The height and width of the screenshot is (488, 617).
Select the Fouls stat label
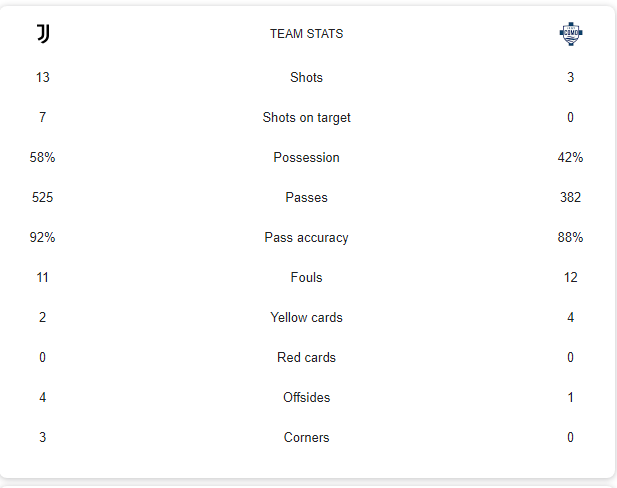306,277
